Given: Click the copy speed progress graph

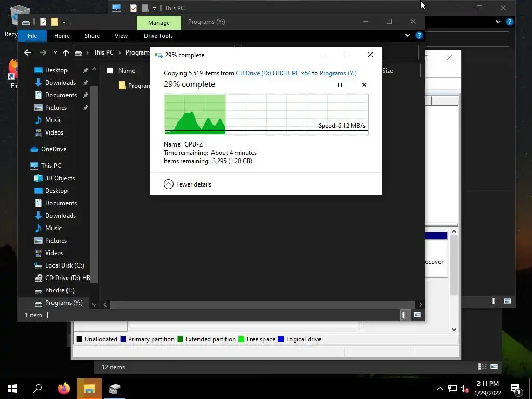Looking at the screenshot, I should pyautogui.click(x=266, y=114).
